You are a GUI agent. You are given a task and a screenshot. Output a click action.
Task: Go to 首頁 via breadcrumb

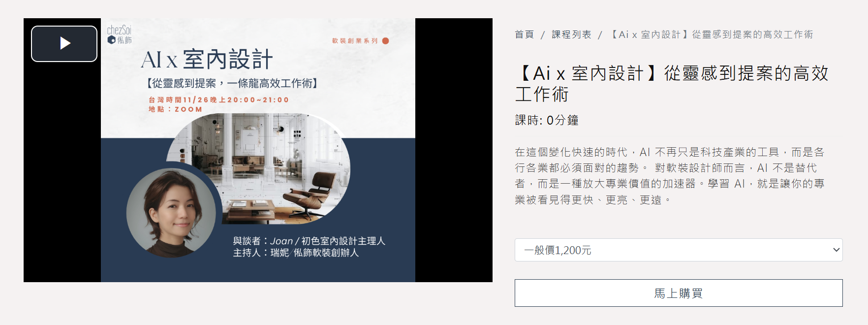click(525, 34)
